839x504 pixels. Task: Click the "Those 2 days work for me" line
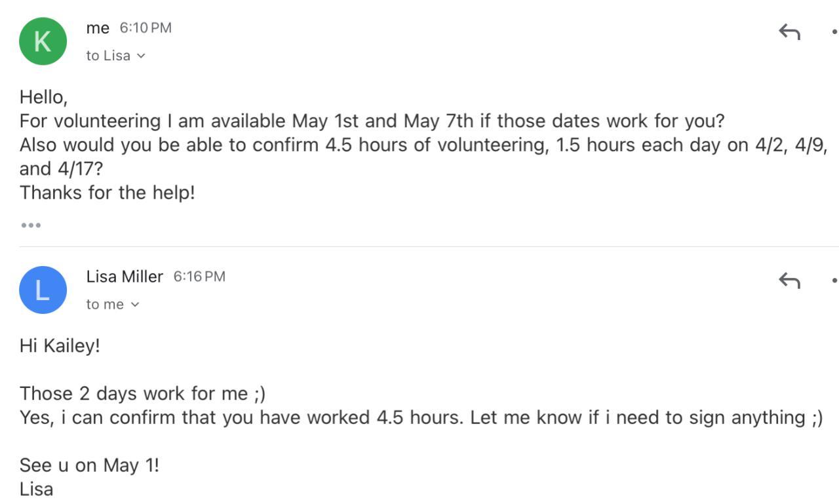[x=142, y=393]
